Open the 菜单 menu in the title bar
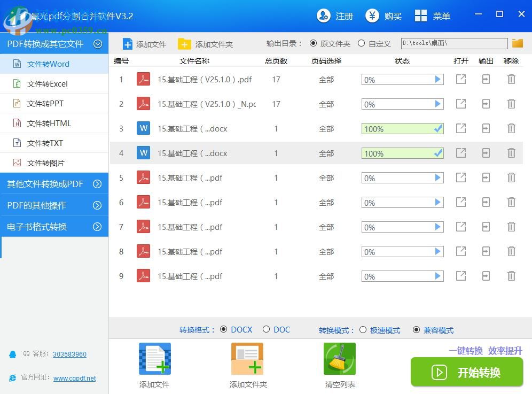 point(433,16)
